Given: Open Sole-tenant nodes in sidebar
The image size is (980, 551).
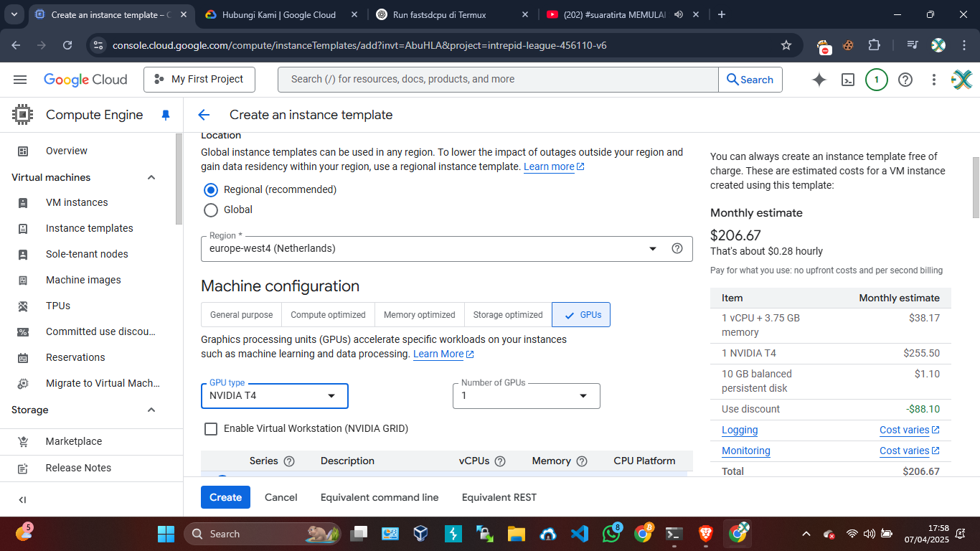Looking at the screenshot, I should click(x=88, y=255).
